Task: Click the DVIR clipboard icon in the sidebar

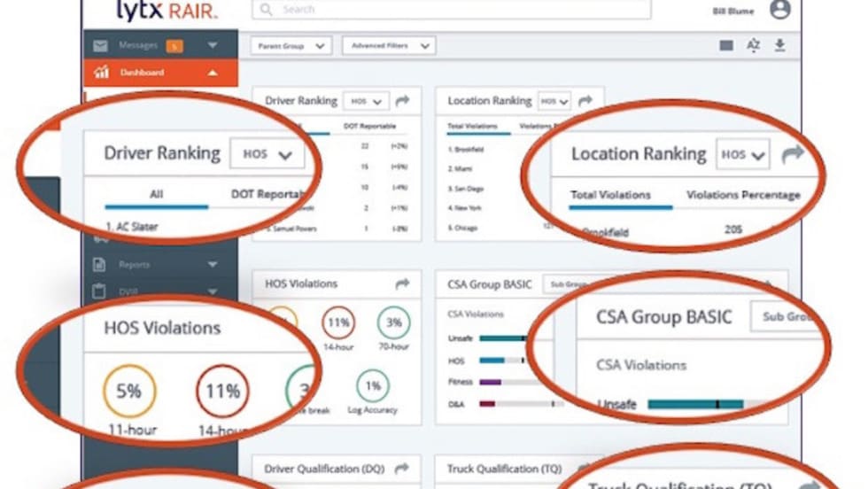Action: pos(100,291)
